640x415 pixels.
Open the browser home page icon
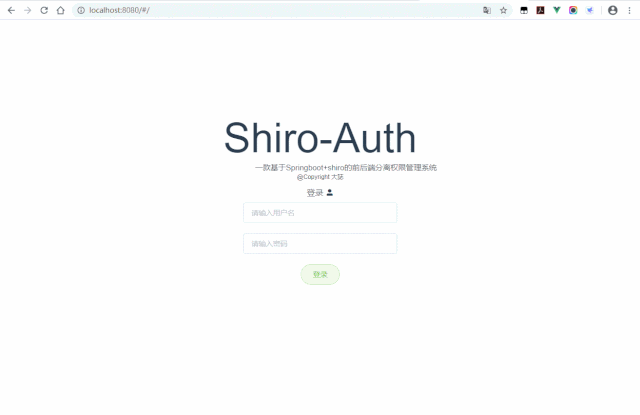[x=60, y=10]
